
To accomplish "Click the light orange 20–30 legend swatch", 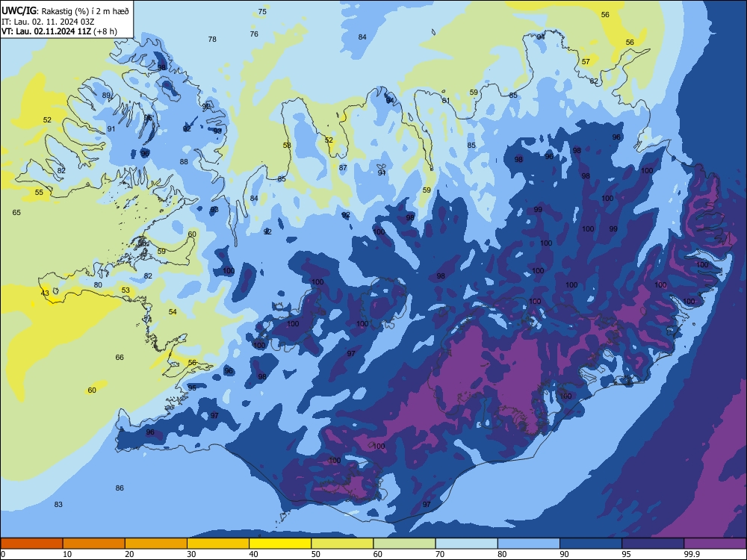I will (156, 544).
